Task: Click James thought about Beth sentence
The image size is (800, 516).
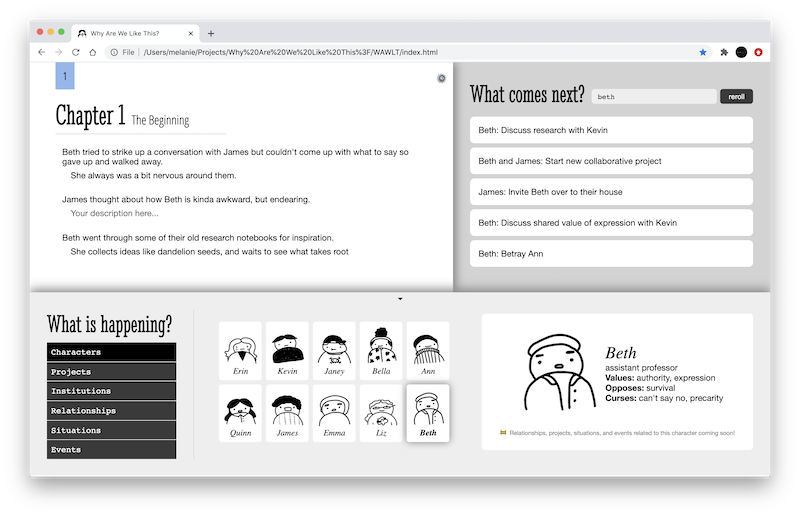Action: click(x=186, y=200)
